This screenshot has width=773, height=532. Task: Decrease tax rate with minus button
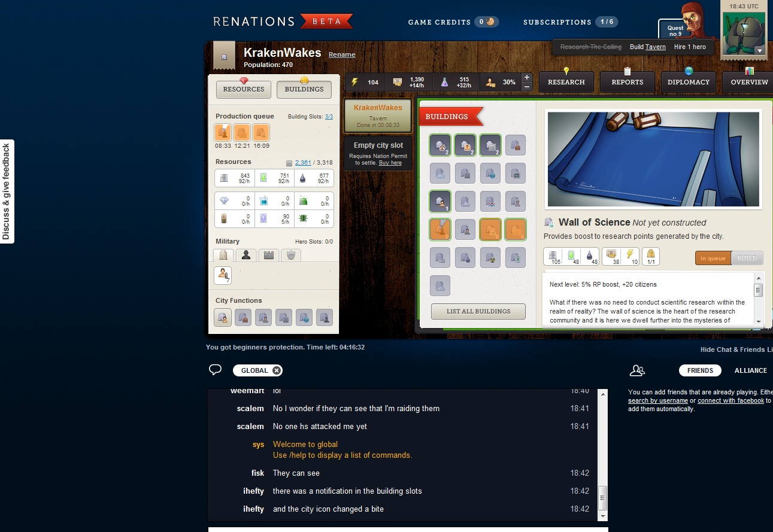pyautogui.click(x=527, y=87)
